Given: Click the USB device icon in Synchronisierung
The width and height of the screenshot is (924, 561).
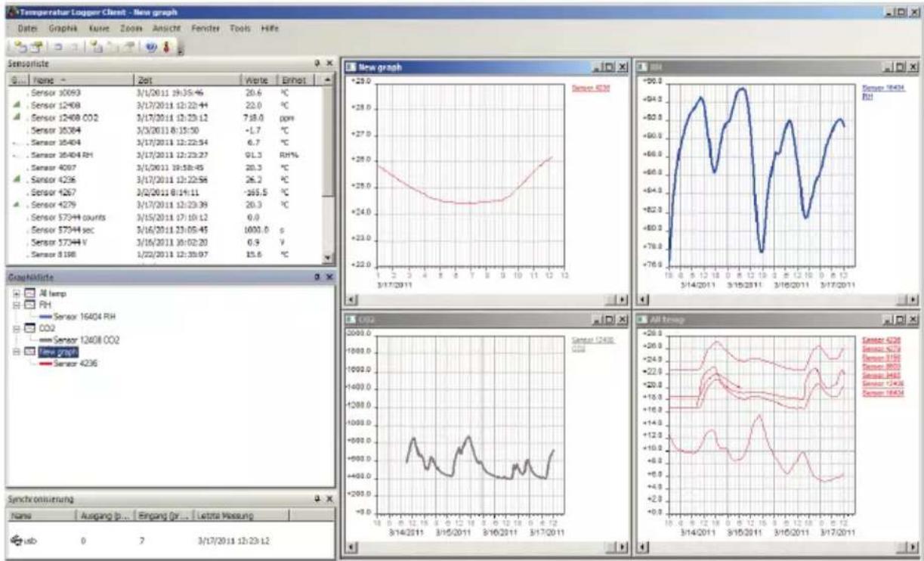Looking at the screenshot, I should pos(17,541).
